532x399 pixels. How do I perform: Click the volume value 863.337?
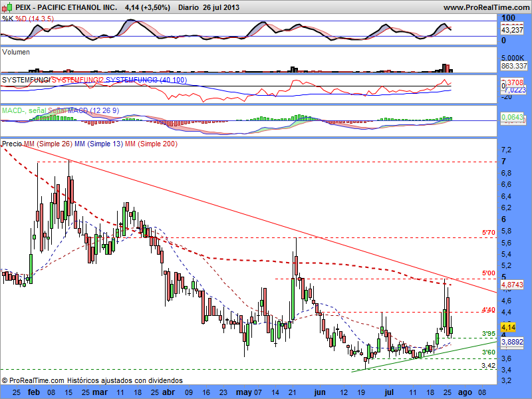[514, 66]
